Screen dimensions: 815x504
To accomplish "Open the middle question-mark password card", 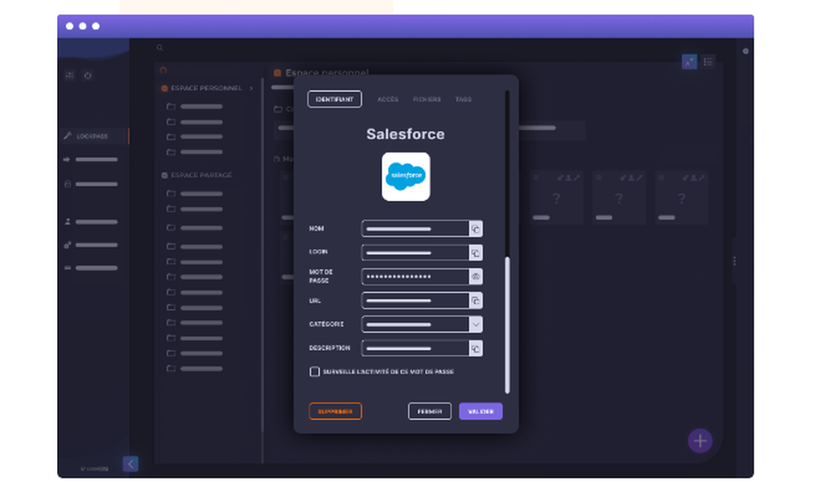I will click(x=619, y=198).
